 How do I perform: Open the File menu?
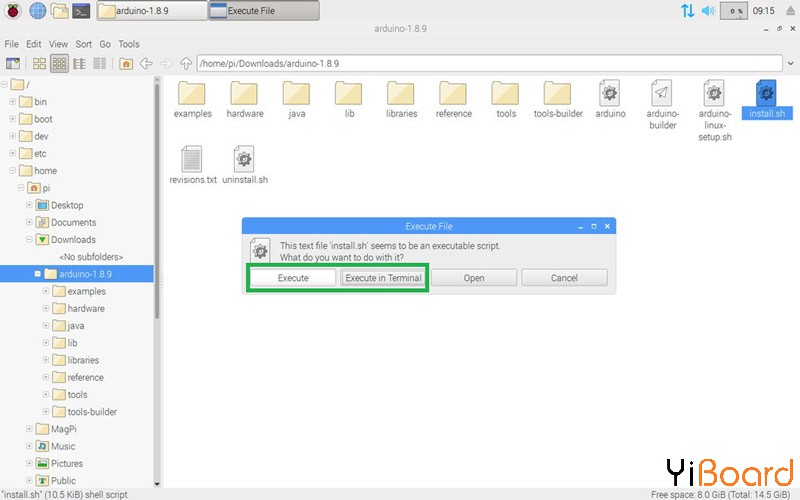11,44
